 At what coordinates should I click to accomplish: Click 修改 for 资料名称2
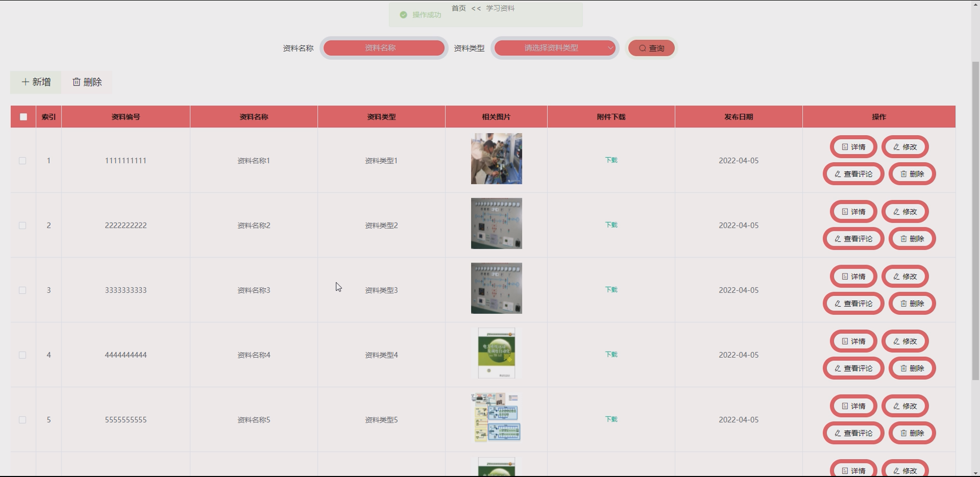click(x=905, y=212)
